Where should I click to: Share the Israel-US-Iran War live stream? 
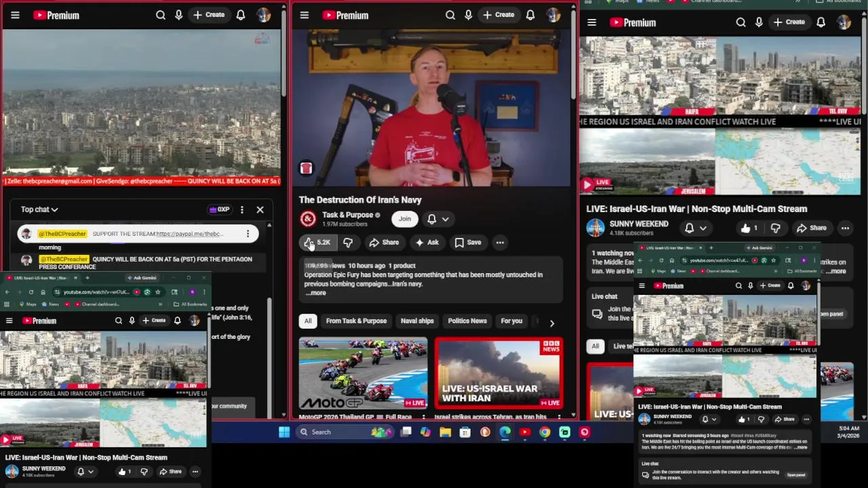811,228
